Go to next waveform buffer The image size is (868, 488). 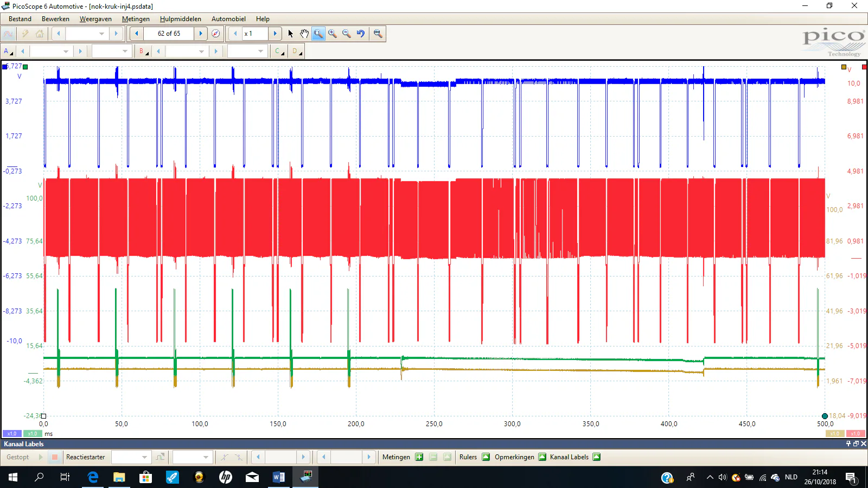201,34
